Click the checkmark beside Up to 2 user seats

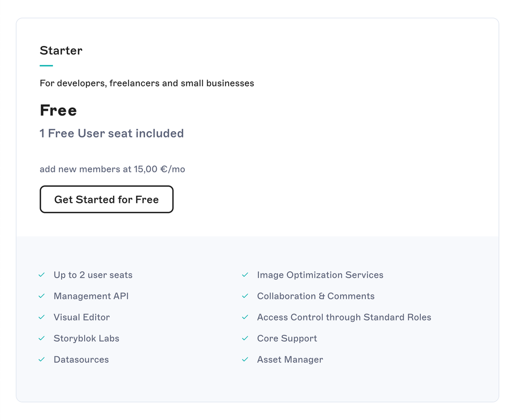[41, 274]
